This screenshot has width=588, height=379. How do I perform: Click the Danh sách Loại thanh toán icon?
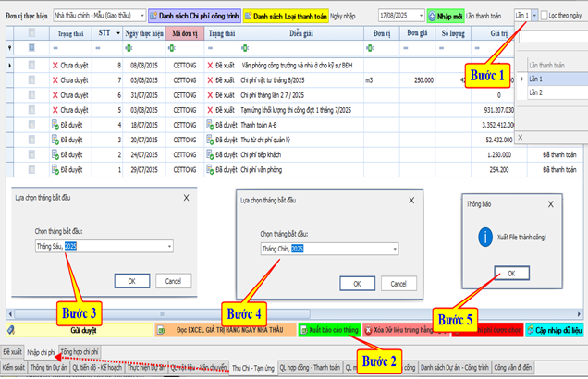[248, 17]
